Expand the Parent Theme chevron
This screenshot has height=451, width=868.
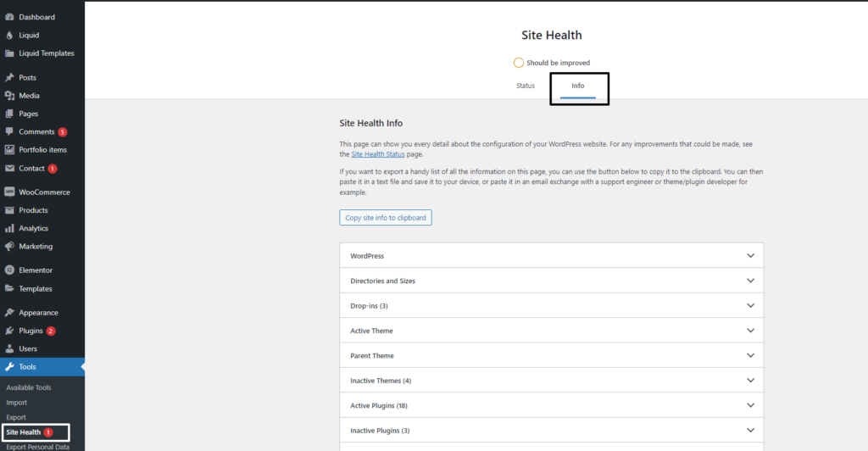(750, 355)
